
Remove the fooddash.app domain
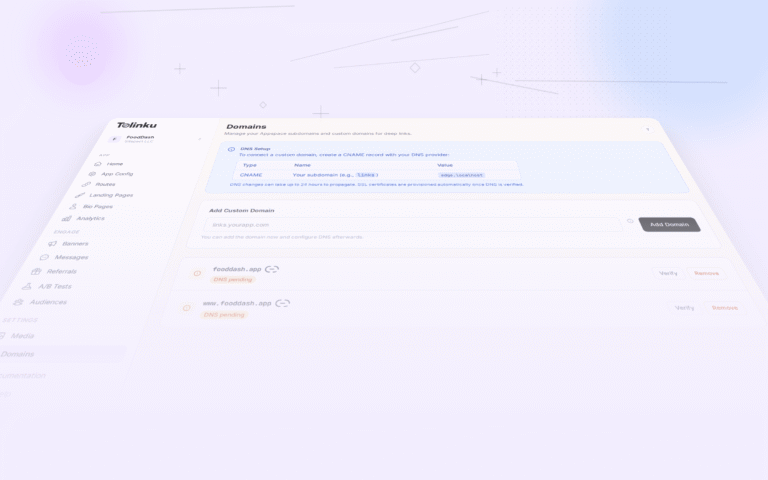706,273
